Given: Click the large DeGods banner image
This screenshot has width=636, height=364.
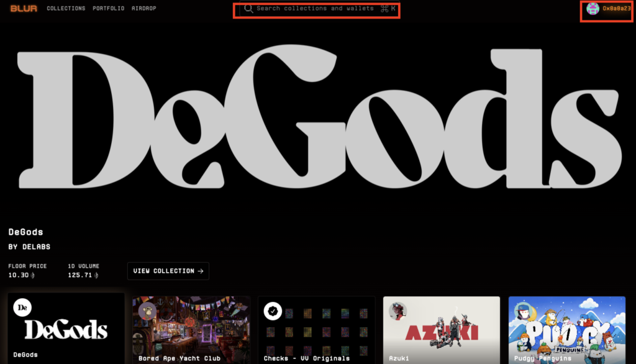Looking at the screenshot, I should (x=319, y=117).
